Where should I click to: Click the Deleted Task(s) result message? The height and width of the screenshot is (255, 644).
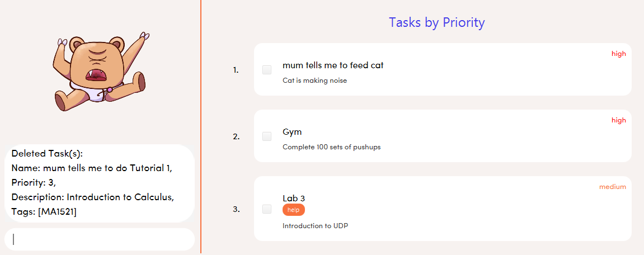point(100,183)
